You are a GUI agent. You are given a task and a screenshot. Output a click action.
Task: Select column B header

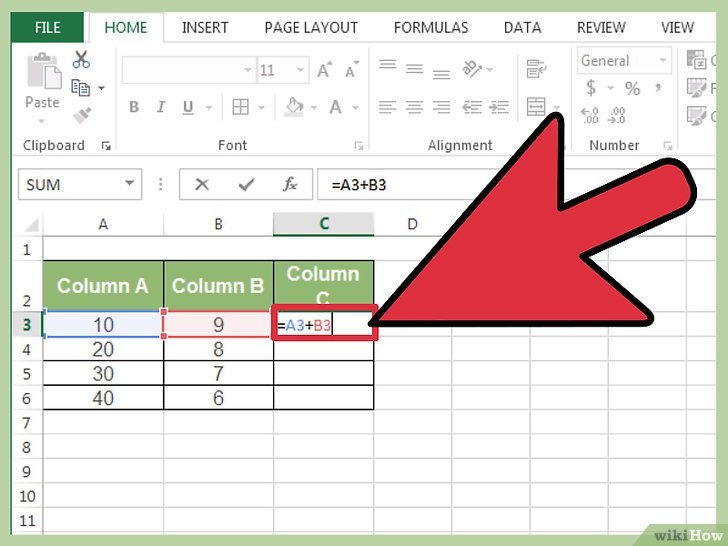[x=218, y=224]
